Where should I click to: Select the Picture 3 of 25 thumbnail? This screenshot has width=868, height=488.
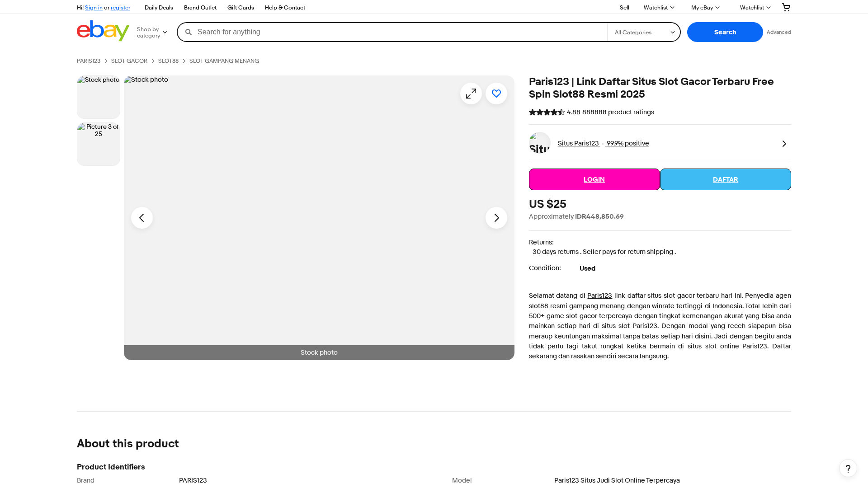pyautogui.click(x=99, y=144)
